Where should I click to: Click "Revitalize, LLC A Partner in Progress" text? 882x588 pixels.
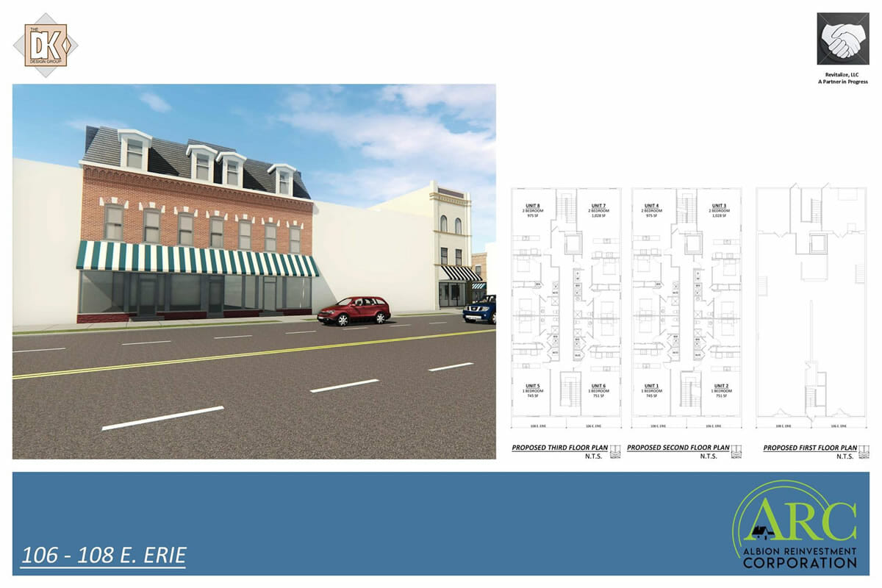tap(842, 78)
